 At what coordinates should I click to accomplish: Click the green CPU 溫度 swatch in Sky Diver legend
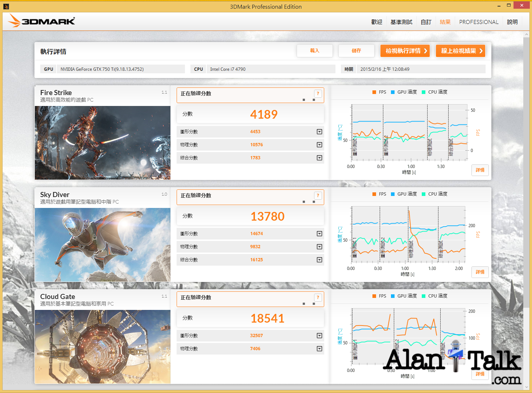tap(424, 194)
